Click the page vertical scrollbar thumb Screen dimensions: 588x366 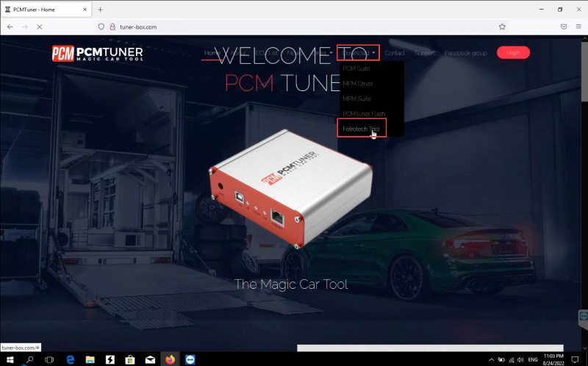point(584,71)
